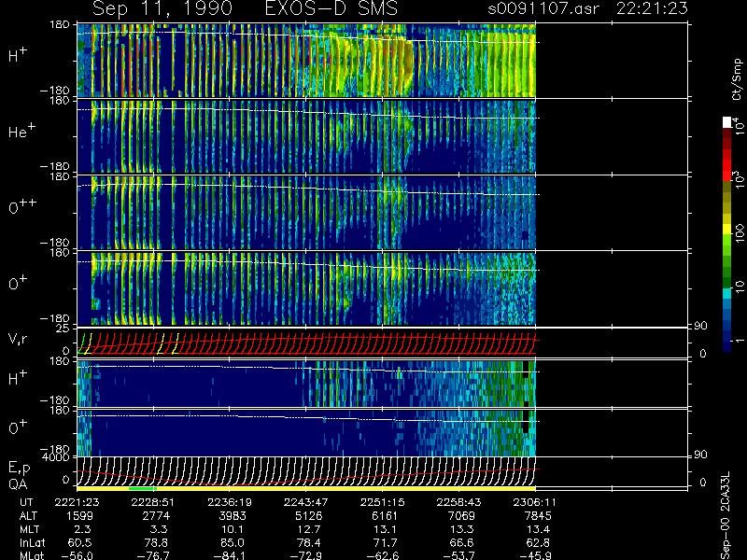The height and width of the screenshot is (560, 747).
Task: Pick MLT value '13.4'
Action: tap(540, 529)
